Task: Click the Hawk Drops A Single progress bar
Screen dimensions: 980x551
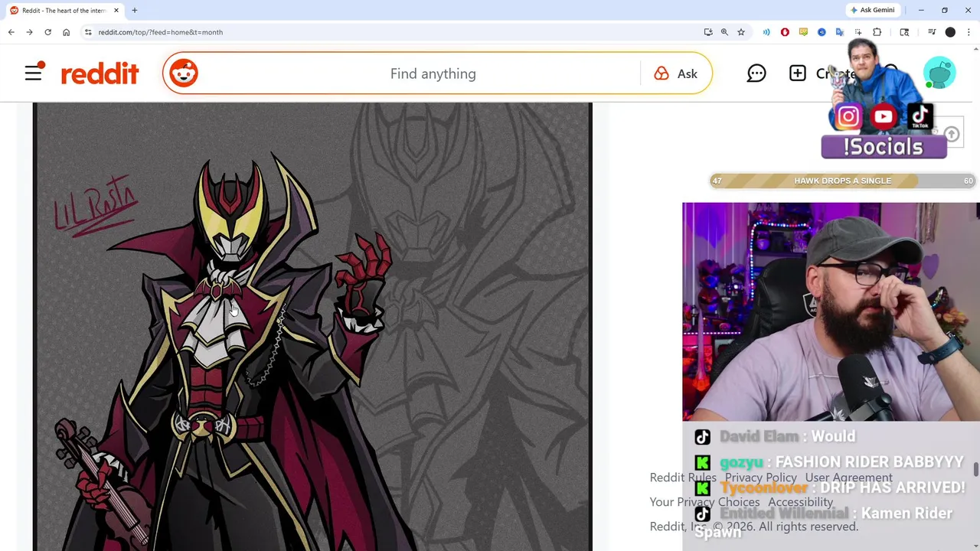Action: coord(842,181)
